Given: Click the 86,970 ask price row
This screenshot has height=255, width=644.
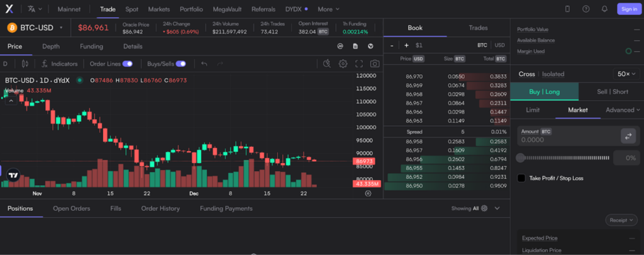Looking at the screenshot, I should (x=447, y=77).
